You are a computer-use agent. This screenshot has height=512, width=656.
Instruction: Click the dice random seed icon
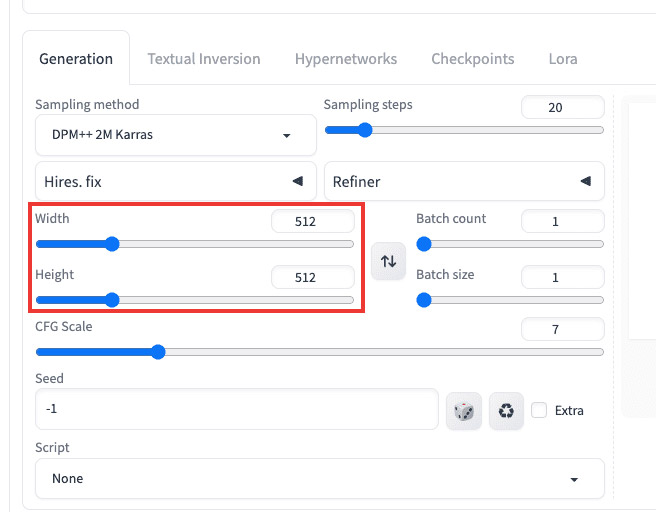464,411
